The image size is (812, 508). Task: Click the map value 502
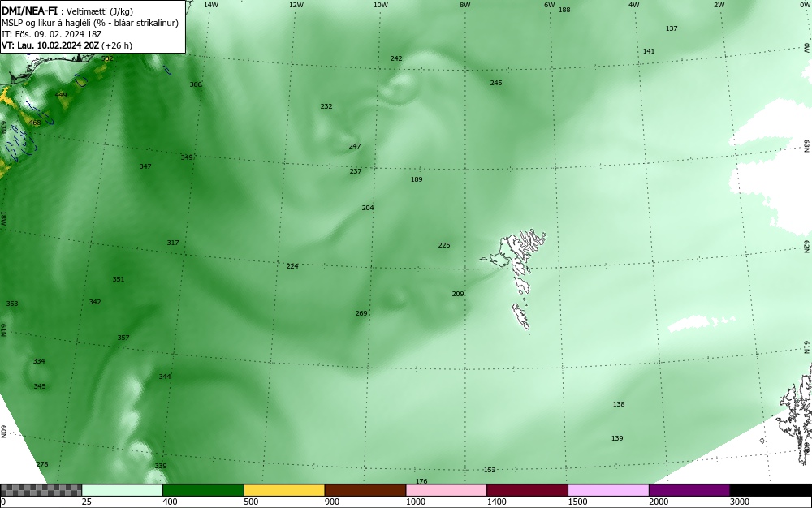107,58
